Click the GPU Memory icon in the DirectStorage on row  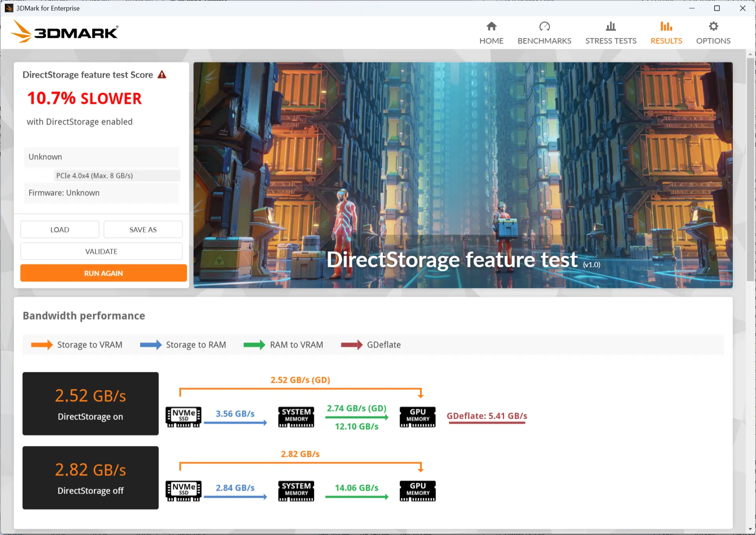[418, 417]
